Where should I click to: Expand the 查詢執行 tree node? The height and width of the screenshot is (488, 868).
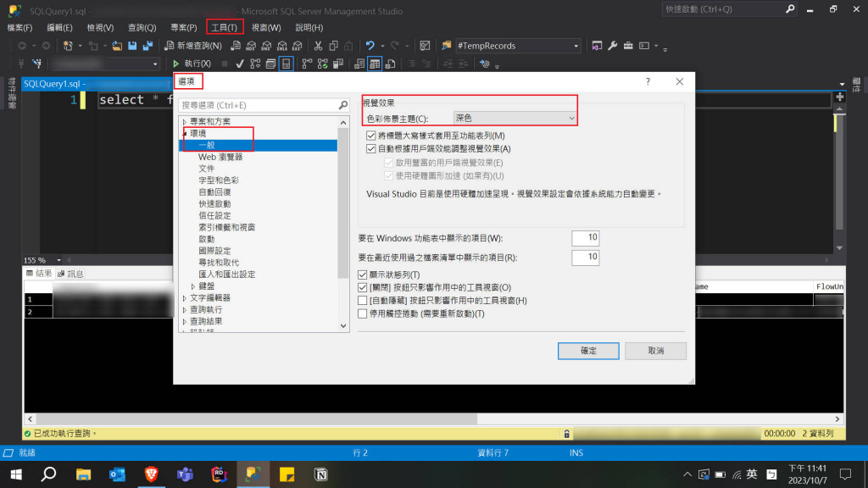[x=185, y=310]
